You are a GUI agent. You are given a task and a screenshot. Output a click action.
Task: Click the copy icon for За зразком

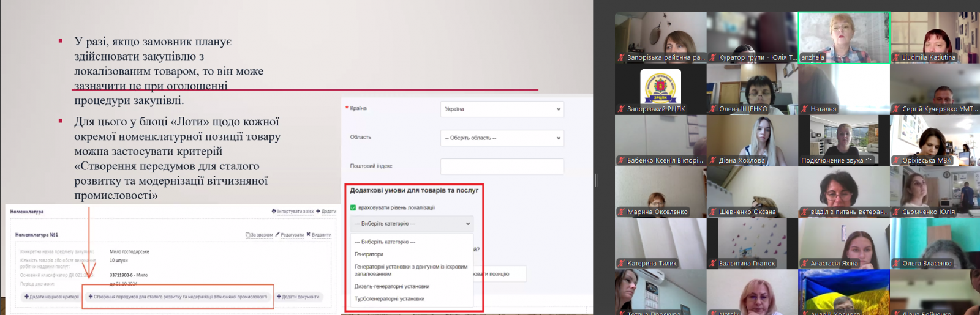pyautogui.click(x=248, y=235)
